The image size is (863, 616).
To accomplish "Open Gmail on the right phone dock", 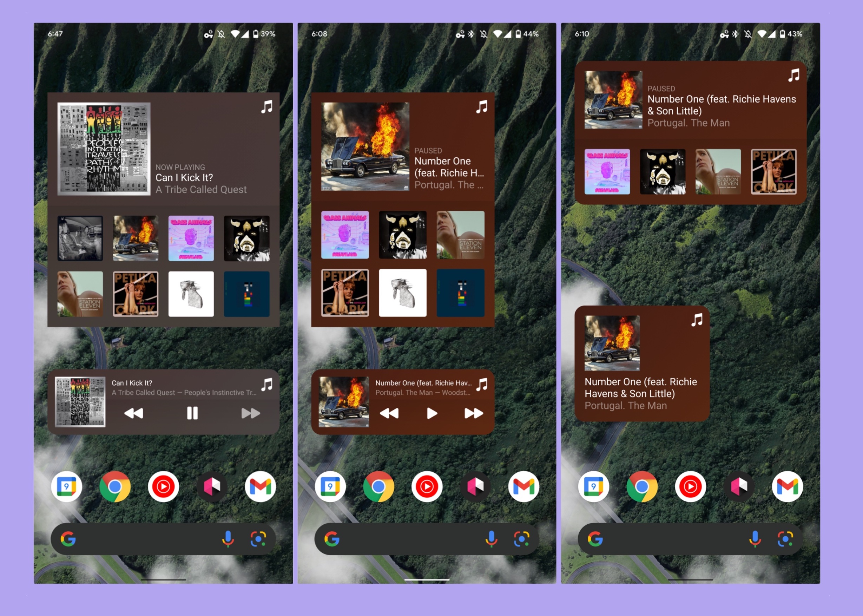I will pyautogui.click(x=788, y=486).
